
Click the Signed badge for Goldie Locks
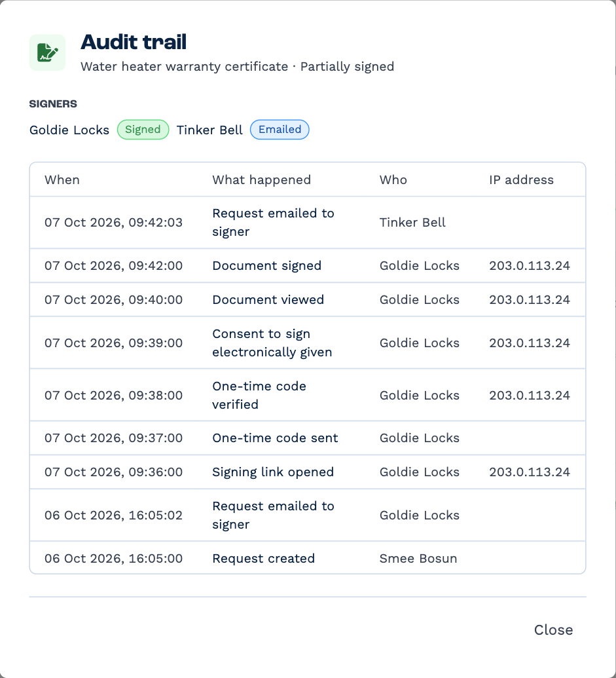(x=143, y=129)
